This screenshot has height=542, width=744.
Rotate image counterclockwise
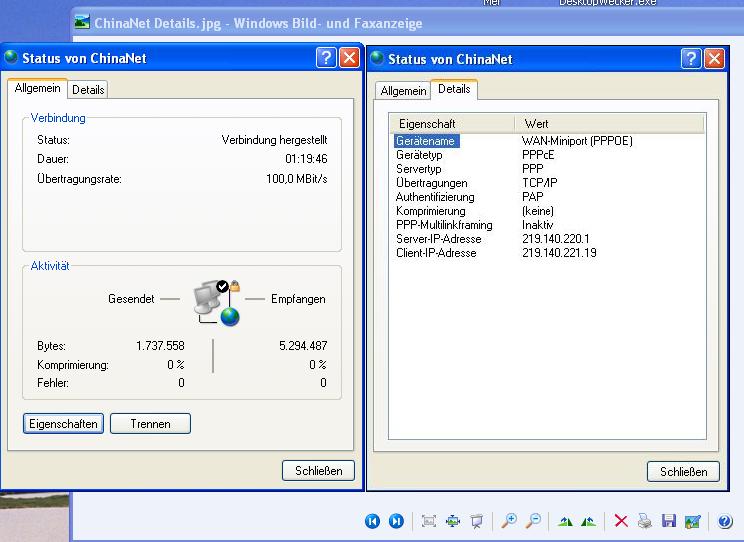click(588, 522)
